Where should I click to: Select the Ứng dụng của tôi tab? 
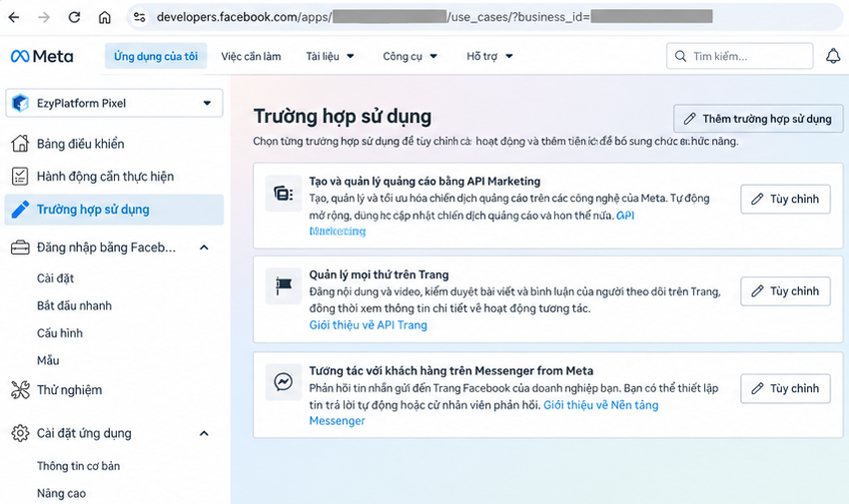(156, 56)
